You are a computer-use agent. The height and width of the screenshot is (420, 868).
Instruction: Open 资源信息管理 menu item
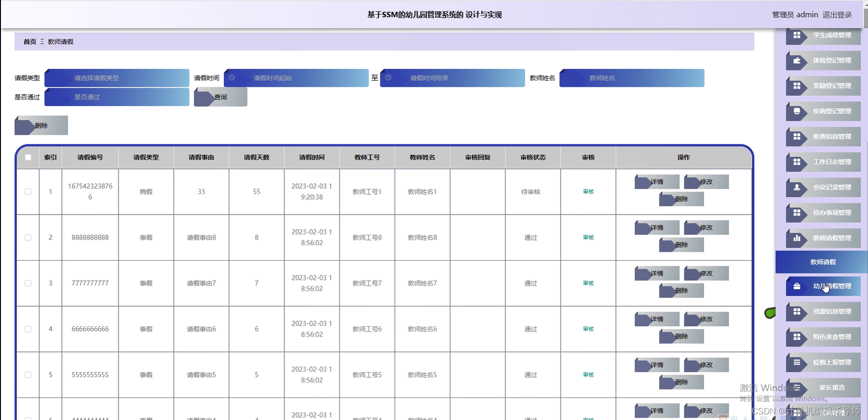pyautogui.click(x=823, y=311)
